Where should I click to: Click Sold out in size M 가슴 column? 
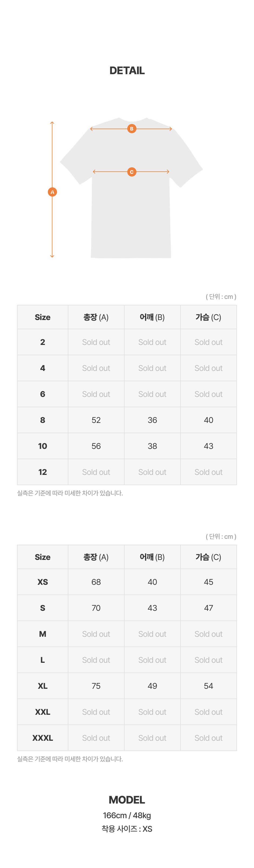pos(209,634)
